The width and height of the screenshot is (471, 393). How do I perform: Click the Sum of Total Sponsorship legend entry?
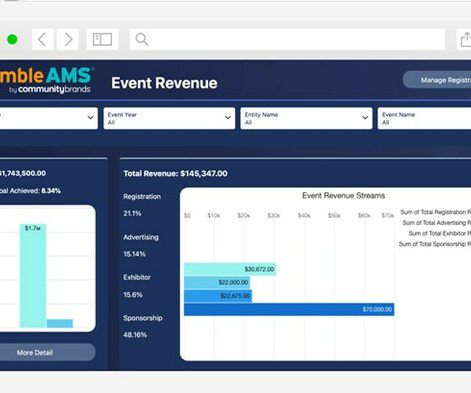pyautogui.click(x=435, y=244)
